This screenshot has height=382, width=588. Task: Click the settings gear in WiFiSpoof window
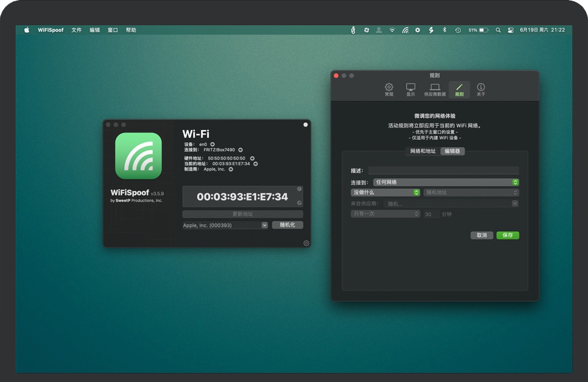(x=306, y=243)
